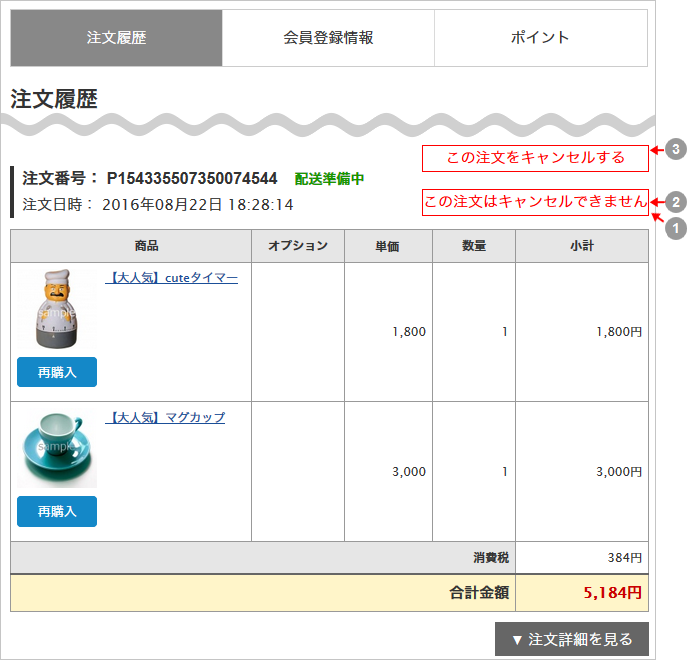The height and width of the screenshot is (660, 690).
Task: Click the order number P154335507350074544
Action: pyautogui.click(x=192, y=179)
